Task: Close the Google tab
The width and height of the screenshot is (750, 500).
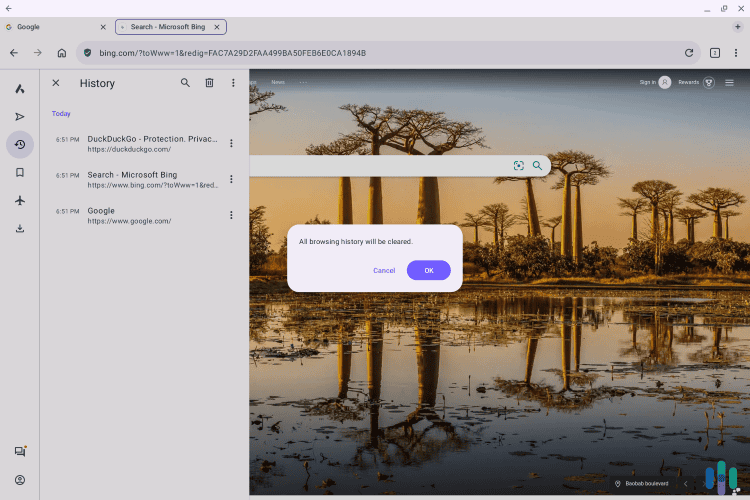Action: [x=103, y=27]
